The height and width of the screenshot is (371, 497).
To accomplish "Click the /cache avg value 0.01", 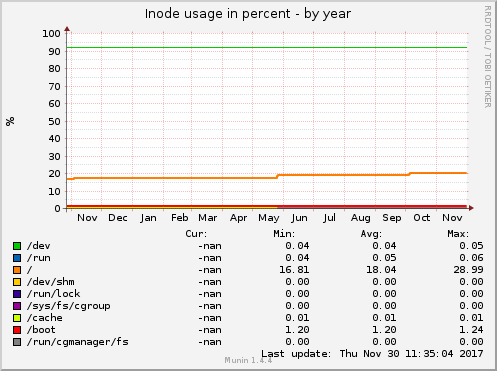I will click(384, 318).
